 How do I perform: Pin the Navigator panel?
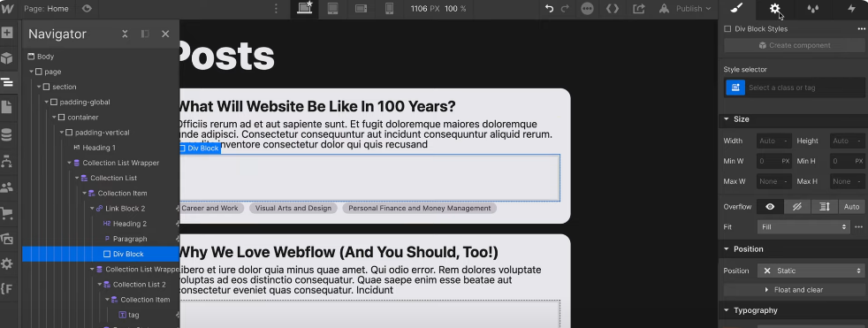pos(145,34)
